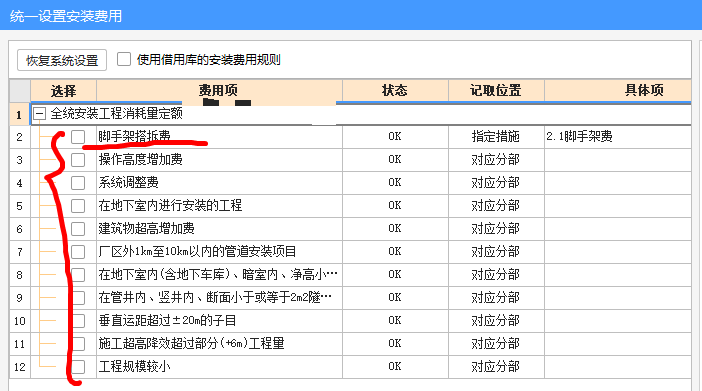Check the 施工超高降效超过部分 checkbox
This screenshot has width=702, height=391.
[78, 344]
